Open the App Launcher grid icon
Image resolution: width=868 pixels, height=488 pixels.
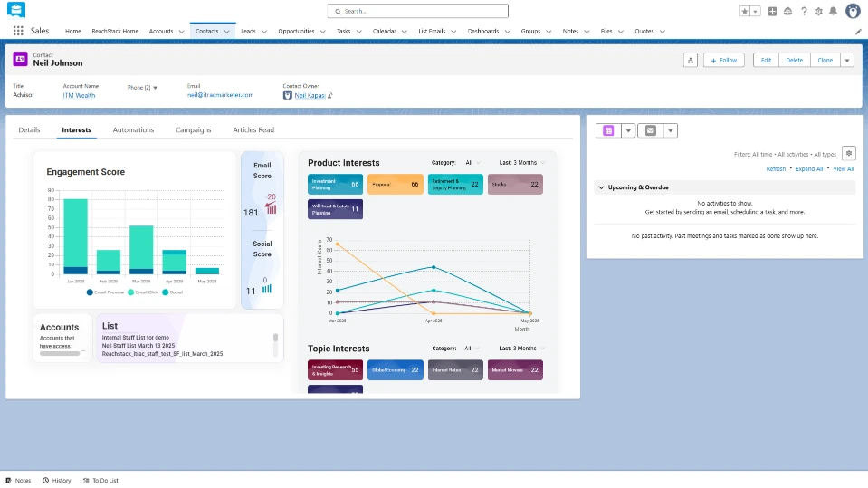[x=18, y=31]
